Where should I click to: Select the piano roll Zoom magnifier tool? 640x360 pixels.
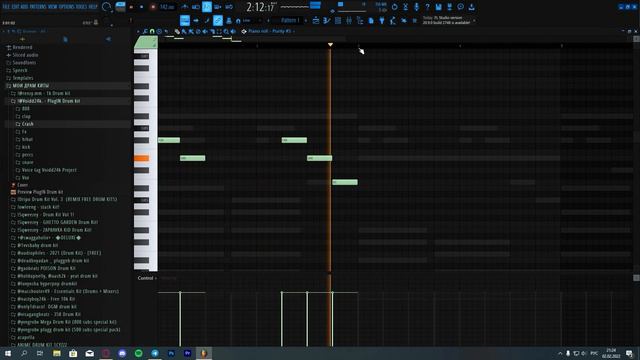[226, 31]
